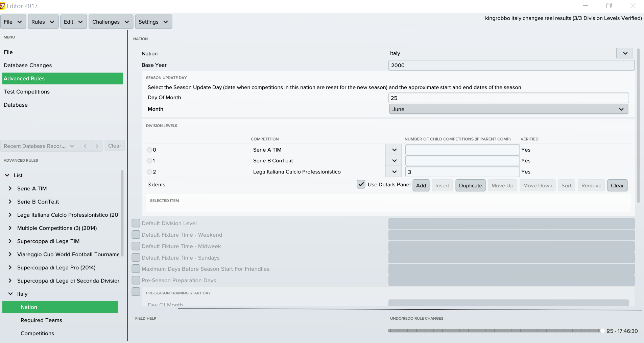Click Clear button in division levels

pyautogui.click(x=617, y=185)
